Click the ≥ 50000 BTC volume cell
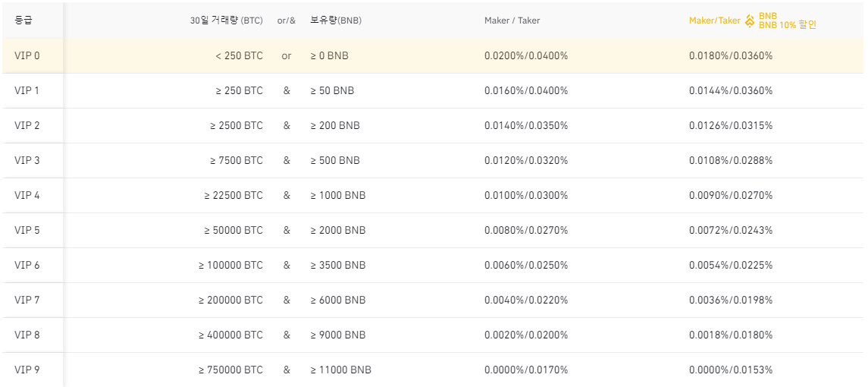Viewport: 868px width, 387px height. pos(233,230)
